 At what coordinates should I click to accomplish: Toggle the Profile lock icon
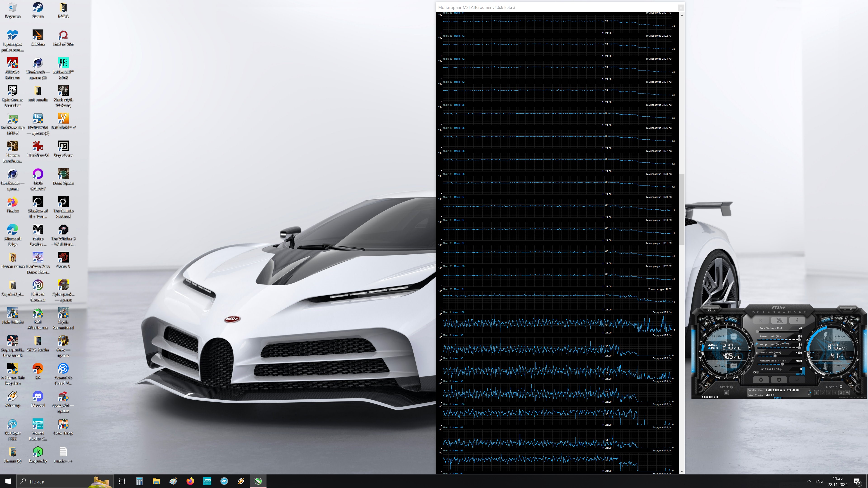(841, 387)
